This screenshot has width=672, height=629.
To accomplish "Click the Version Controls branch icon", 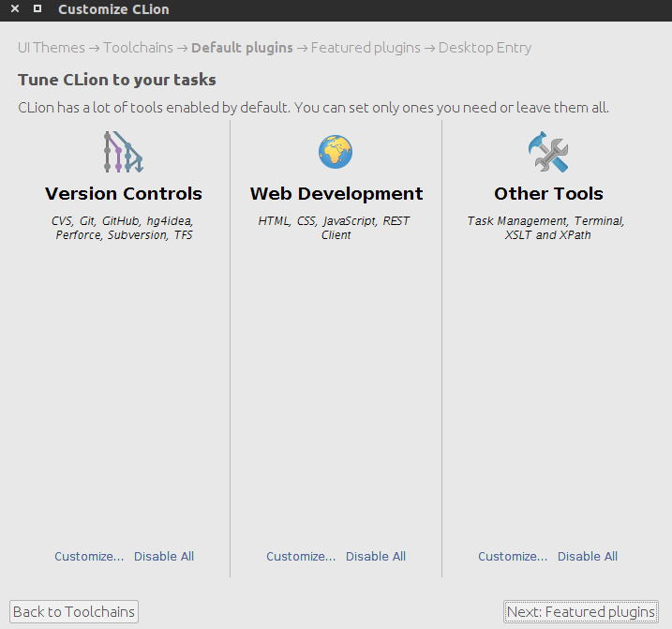I will point(124,152).
